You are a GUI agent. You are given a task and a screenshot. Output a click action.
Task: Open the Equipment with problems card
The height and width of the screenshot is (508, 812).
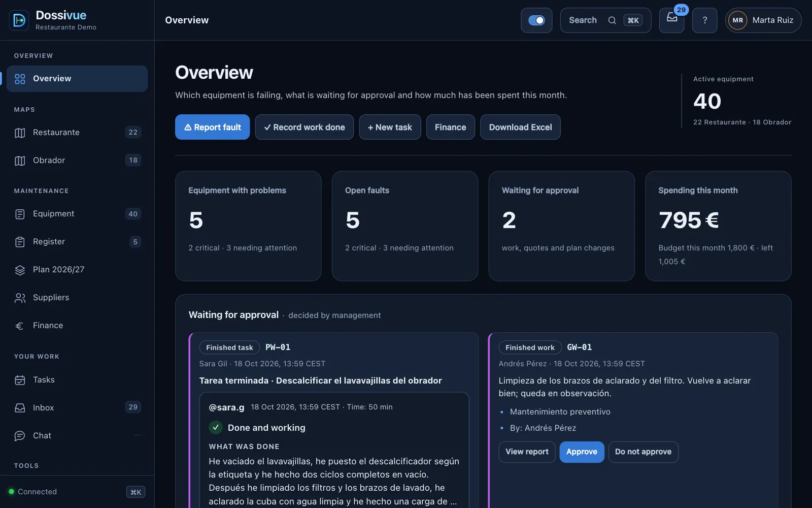[248, 226]
